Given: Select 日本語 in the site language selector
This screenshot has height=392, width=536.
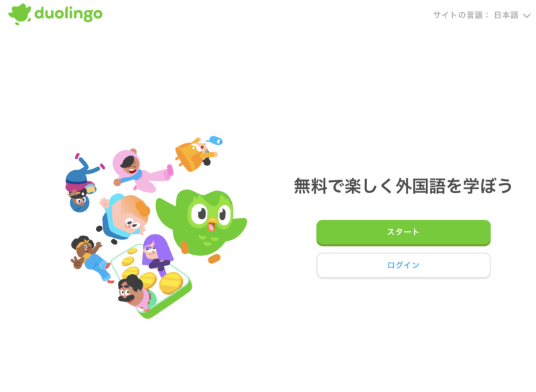Looking at the screenshot, I should [507, 15].
